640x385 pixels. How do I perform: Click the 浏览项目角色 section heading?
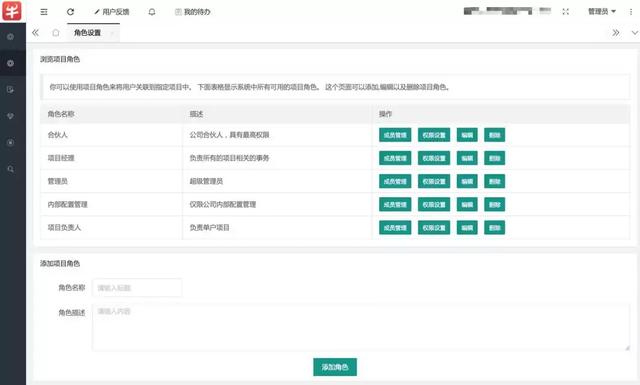[60, 59]
